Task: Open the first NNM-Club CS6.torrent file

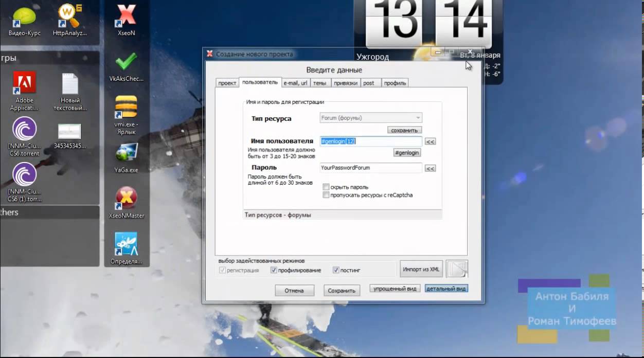Action: [x=24, y=136]
